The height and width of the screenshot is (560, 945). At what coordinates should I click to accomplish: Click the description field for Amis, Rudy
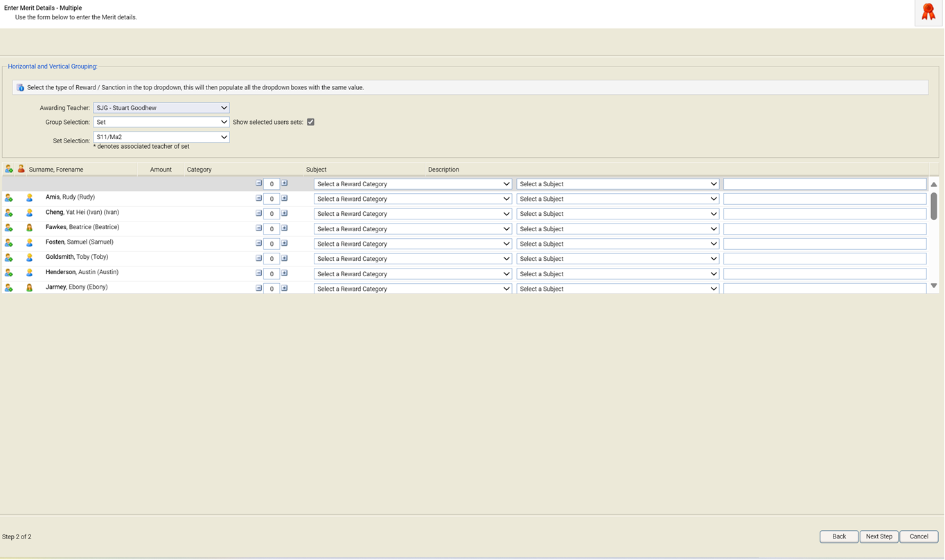coord(824,199)
